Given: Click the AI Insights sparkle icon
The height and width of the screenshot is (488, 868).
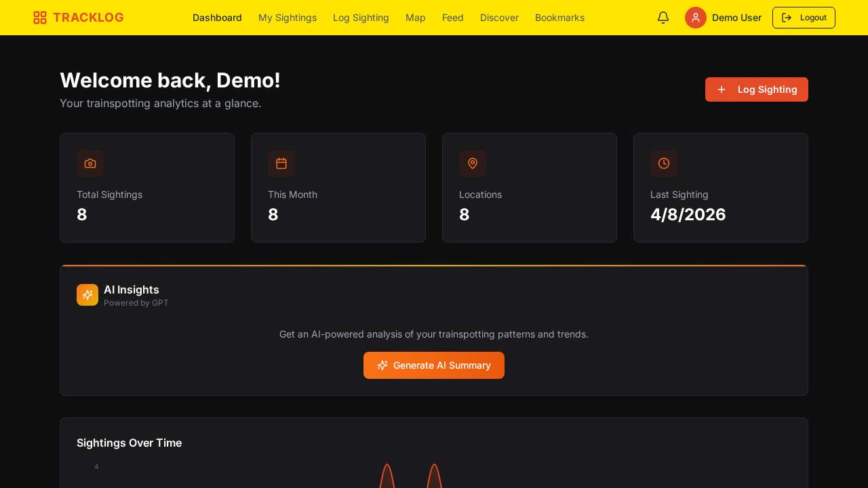Looking at the screenshot, I should pos(87,295).
